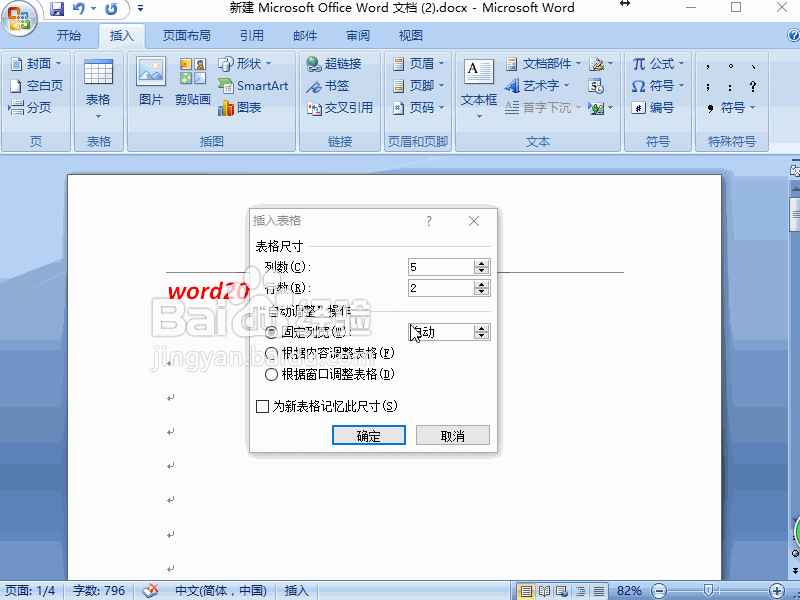Insert 编号 number
This screenshot has height=600, width=800.
[653, 108]
